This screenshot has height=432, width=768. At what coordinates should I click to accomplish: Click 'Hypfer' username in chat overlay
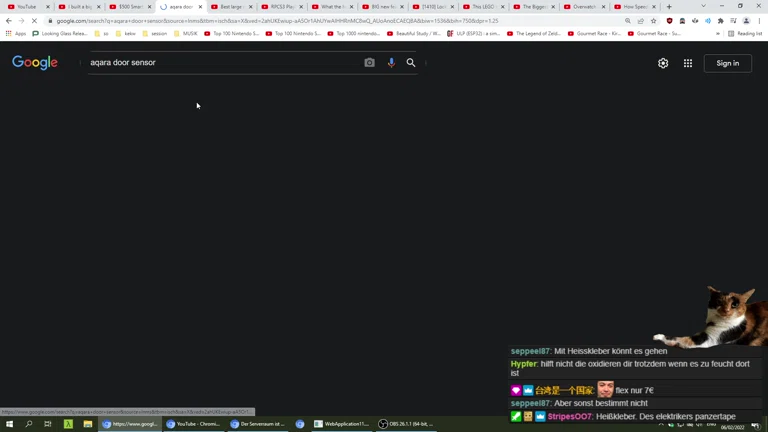tap(524, 364)
